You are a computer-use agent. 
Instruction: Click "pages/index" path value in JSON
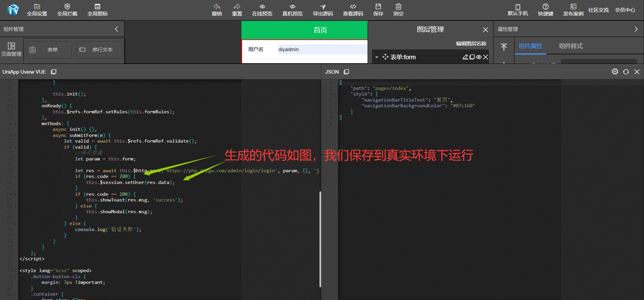click(x=390, y=88)
